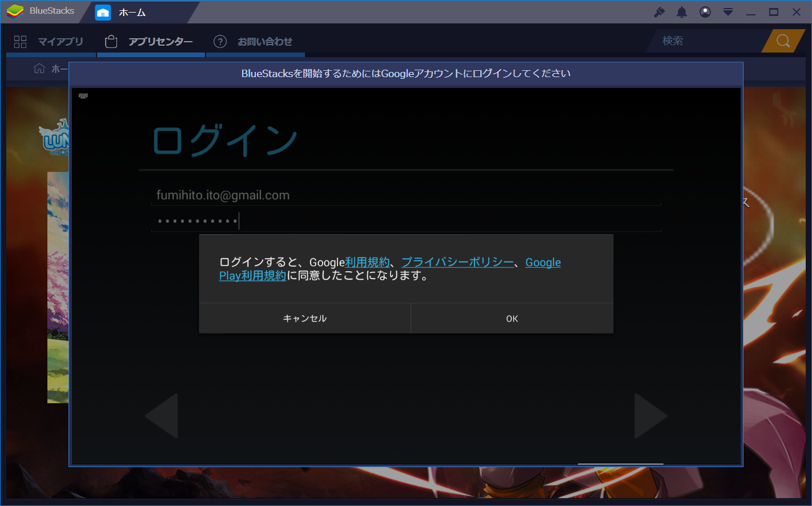Click the email address field

pos(406,195)
